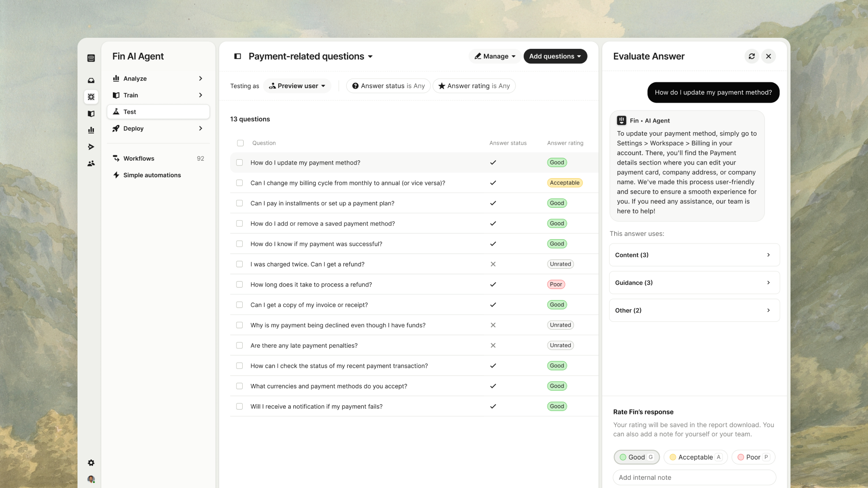This screenshot has height=488, width=868.
Task: Open Outbound paper plane icon in rail
Action: tap(91, 147)
